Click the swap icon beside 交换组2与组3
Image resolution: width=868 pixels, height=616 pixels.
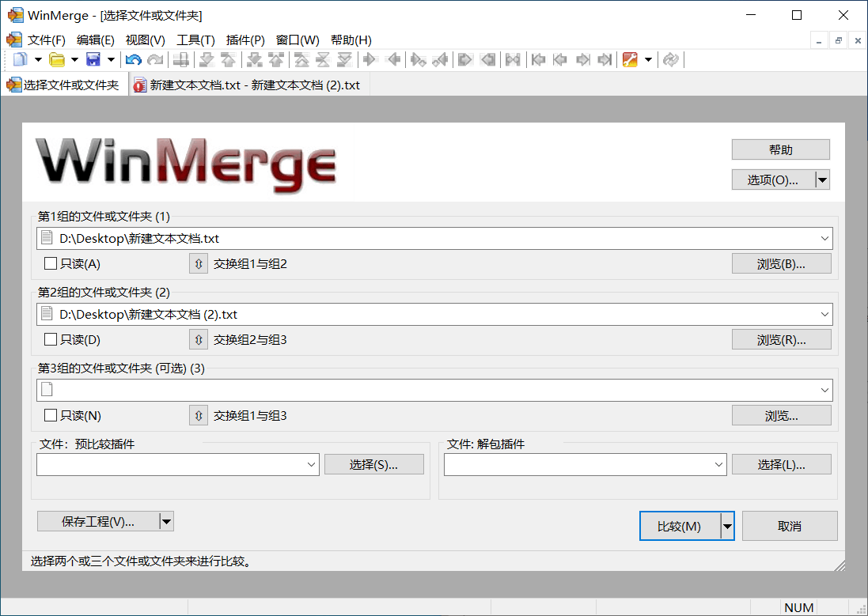coord(198,339)
